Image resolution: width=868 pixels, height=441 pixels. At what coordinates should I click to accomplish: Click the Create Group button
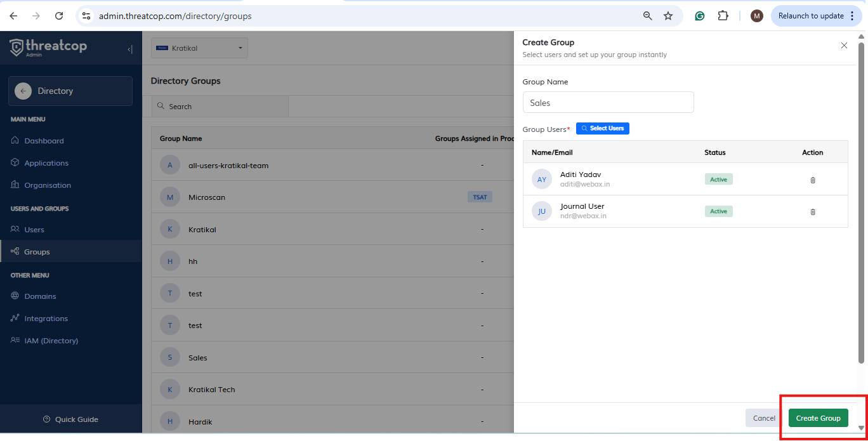pos(818,418)
